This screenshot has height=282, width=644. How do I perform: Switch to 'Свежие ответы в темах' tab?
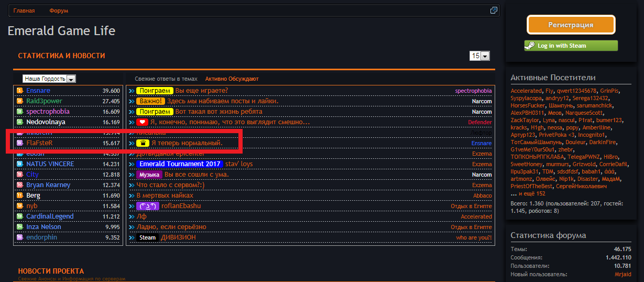[166, 79]
